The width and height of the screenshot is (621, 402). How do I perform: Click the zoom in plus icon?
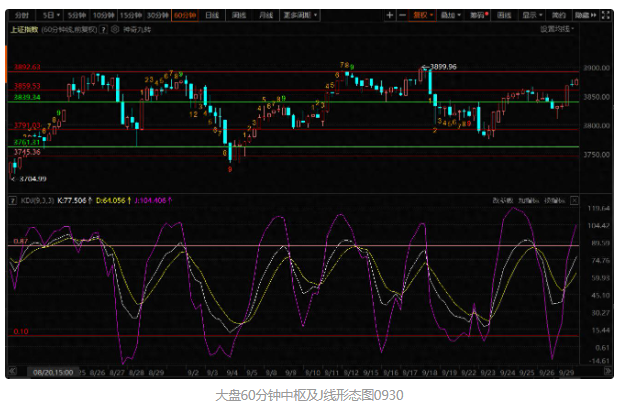[x=390, y=16]
